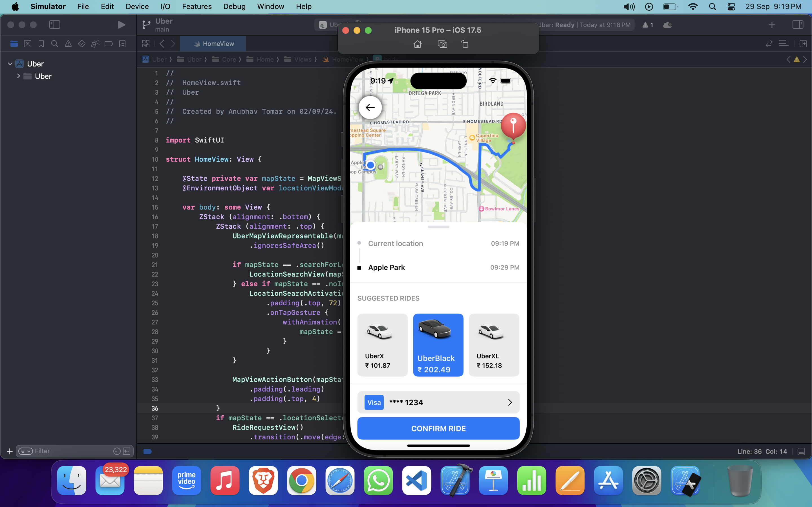This screenshot has height=507, width=812.
Task: Click the simulator Home button icon
Action: point(417,44)
